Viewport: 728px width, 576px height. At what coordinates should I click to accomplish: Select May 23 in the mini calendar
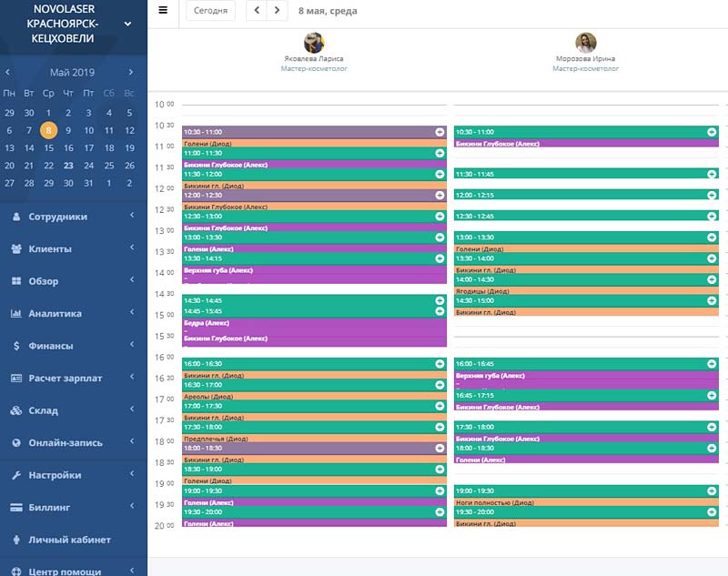coord(69,166)
